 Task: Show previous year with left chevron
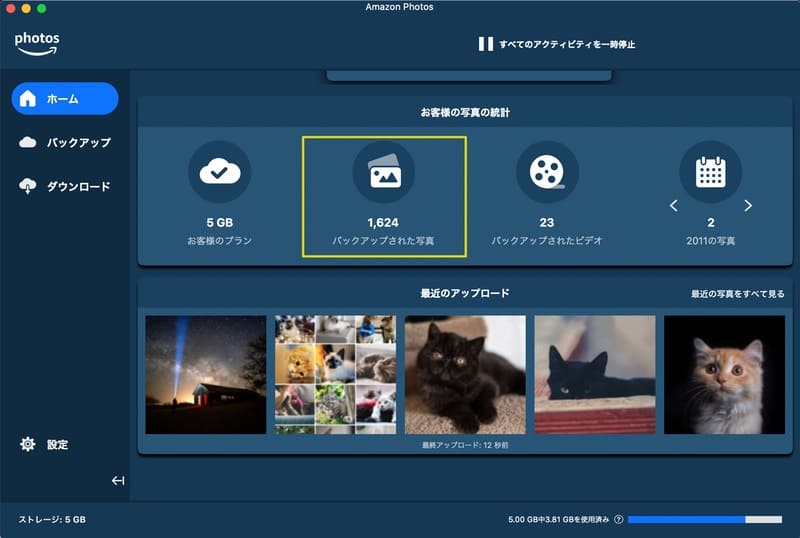[674, 206]
